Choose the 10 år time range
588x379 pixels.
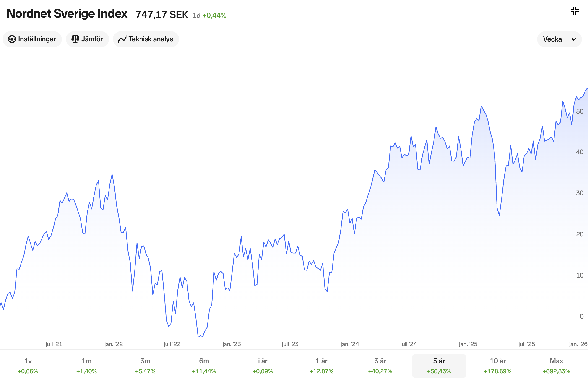[x=498, y=366]
